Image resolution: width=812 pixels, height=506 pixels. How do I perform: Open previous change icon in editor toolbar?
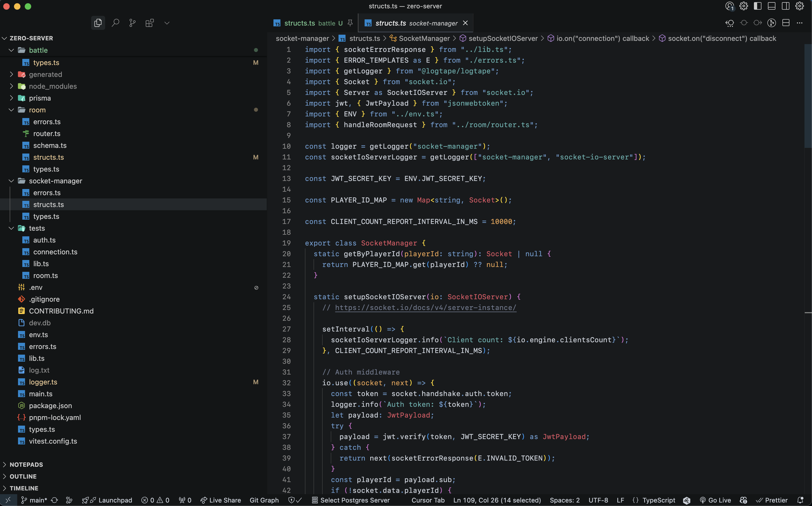point(730,23)
